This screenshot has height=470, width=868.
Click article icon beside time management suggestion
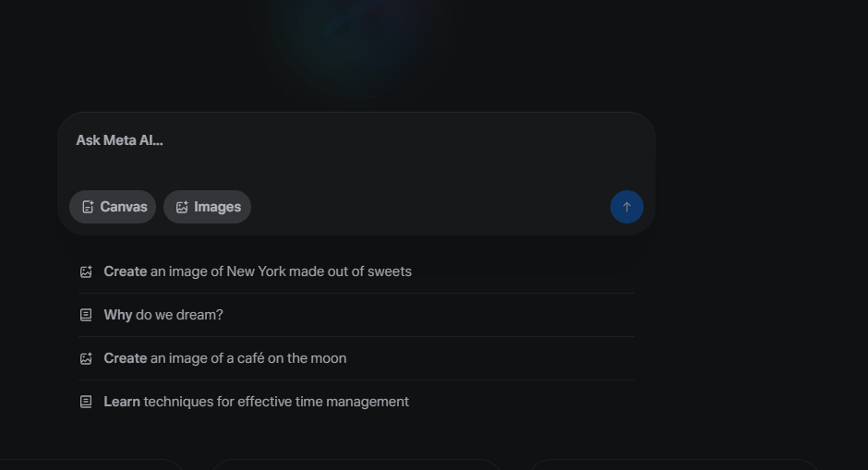(86, 402)
